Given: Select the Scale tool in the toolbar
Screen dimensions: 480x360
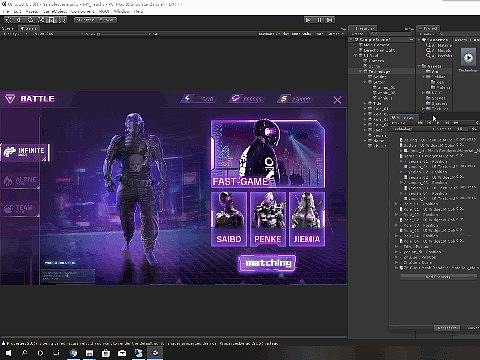Looking at the screenshot, I should [40, 20].
